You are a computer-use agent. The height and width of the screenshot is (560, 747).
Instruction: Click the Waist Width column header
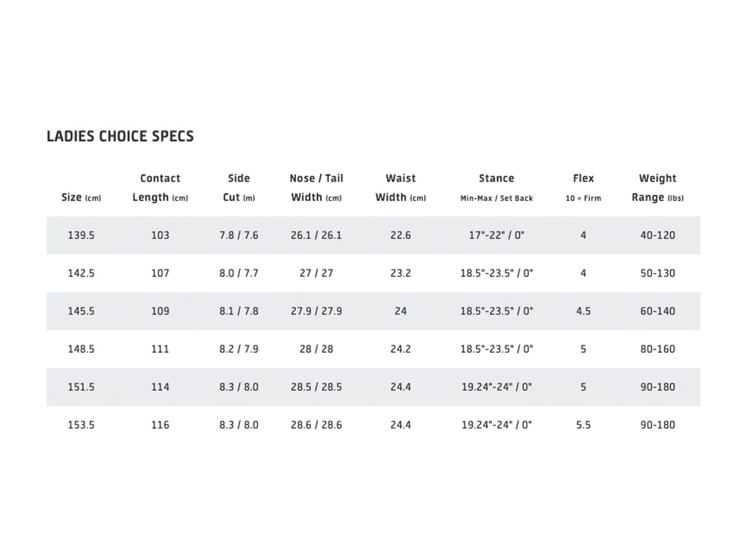(x=401, y=188)
